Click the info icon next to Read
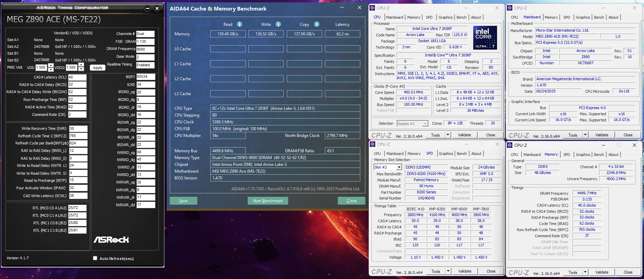This screenshot has height=279, width=644. [240, 24]
